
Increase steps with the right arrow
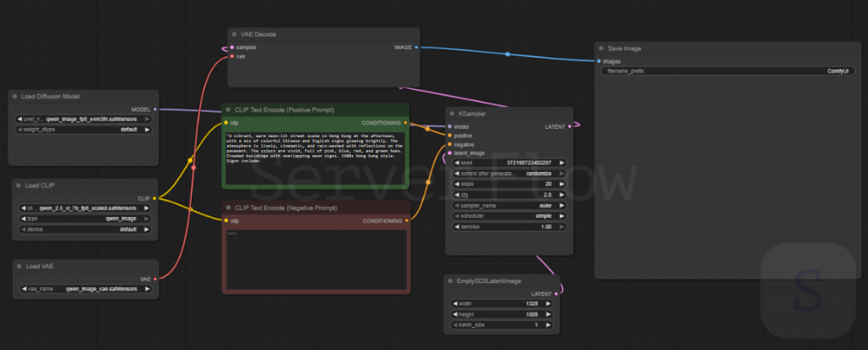pos(562,184)
